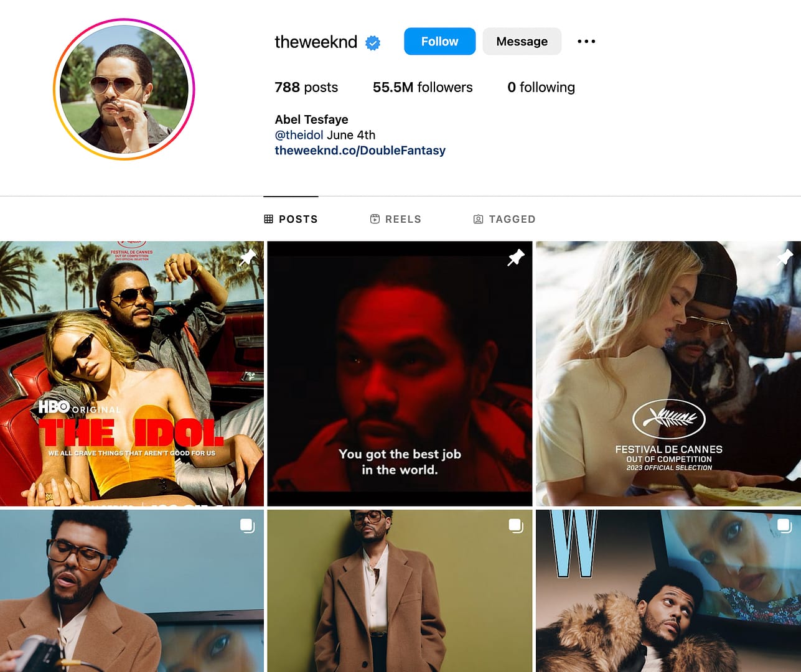The width and height of the screenshot is (801, 672).
Task: Open the Festival de Cannes post thumbnail
Action: click(668, 373)
